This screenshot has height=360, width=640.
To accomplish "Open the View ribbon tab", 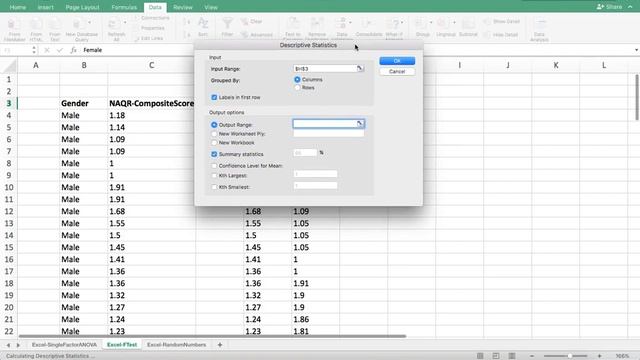I will click(x=211, y=7).
